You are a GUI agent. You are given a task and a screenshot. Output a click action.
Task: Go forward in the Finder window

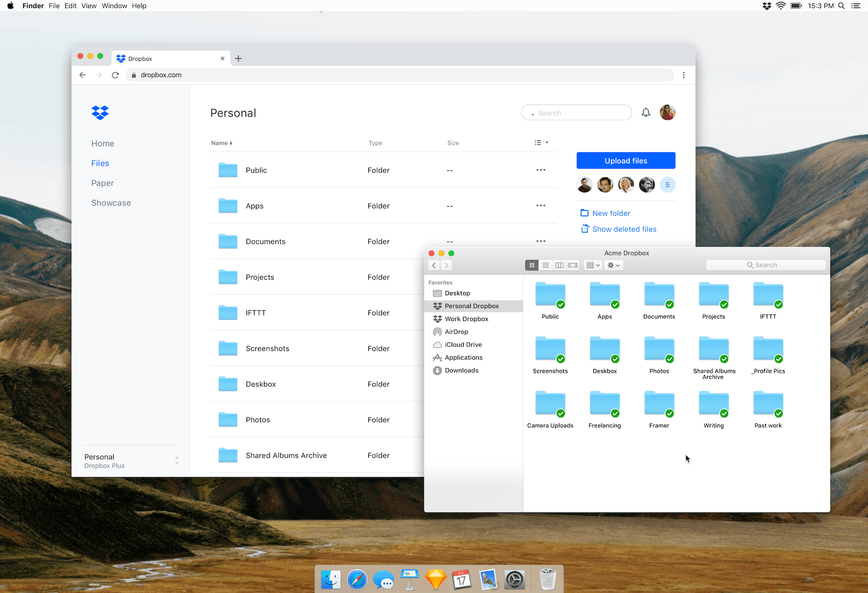pos(446,265)
